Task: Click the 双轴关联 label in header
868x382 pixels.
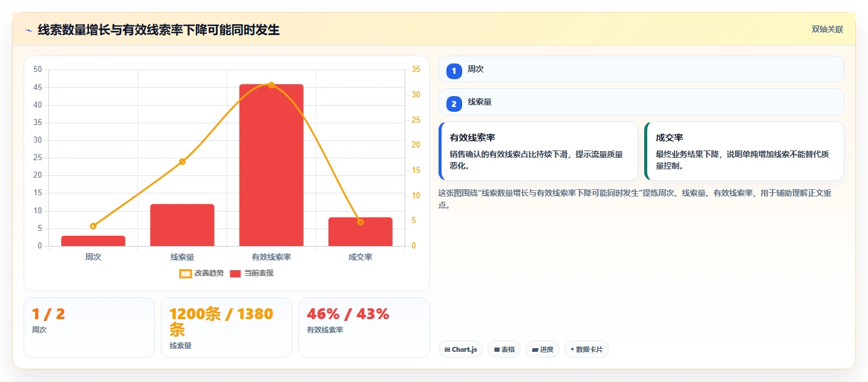Action: point(827,30)
